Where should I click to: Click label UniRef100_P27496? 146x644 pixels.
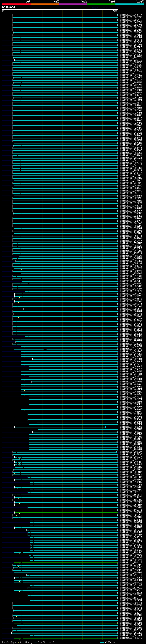point(131,113)
